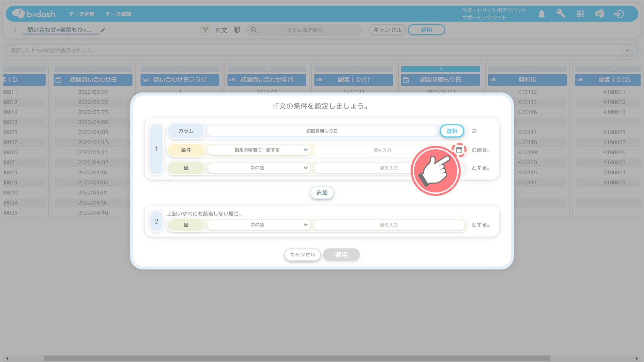Screen dimensions: 644x362
Task: Open 指定の期間に一致する condition dropdown
Action: point(259,150)
